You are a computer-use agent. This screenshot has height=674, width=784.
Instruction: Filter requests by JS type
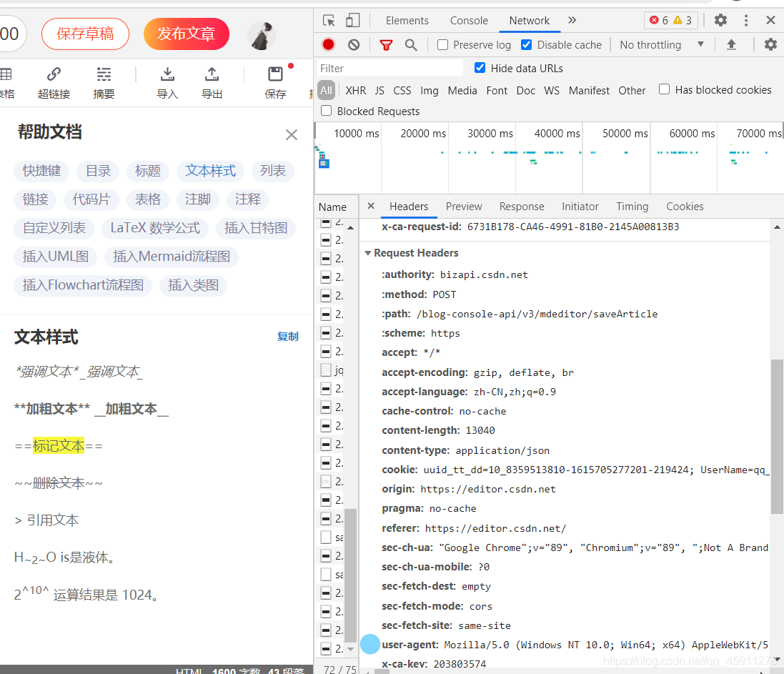point(379,91)
